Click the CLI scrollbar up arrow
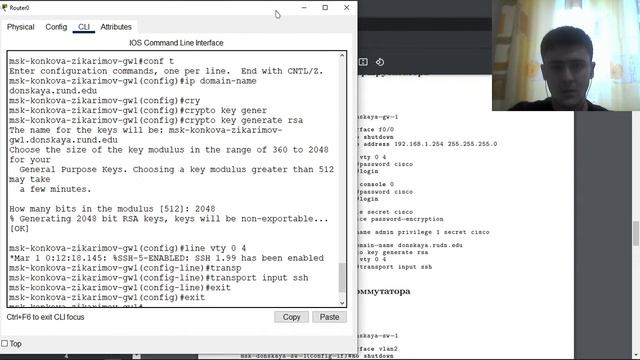Image resolution: width=640 pixels, height=360 pixels. [342, 56]
